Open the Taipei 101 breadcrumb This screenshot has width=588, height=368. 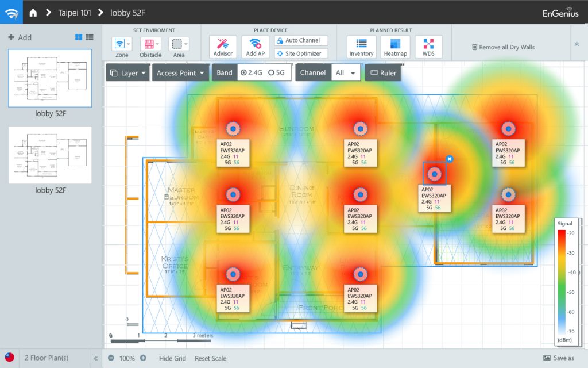(x=75, y=13)
